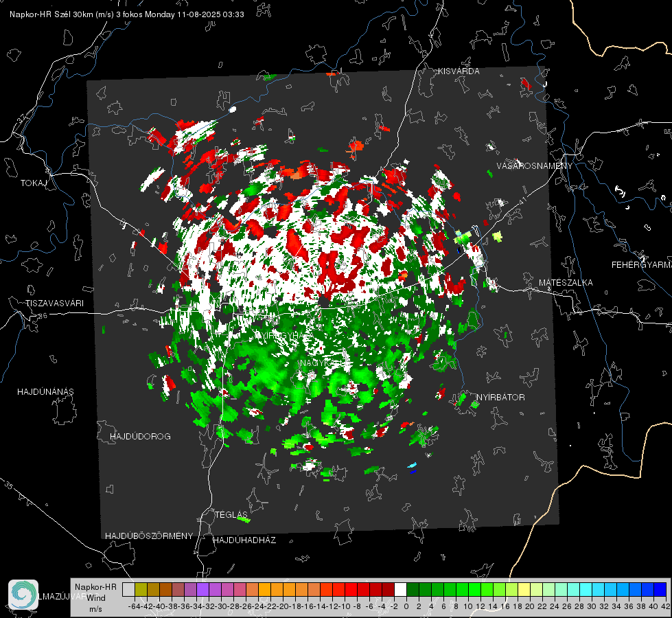The height and width of the screenshot is (618, 672).
Task: Click road number 36 near Tiszavasvári
Action: pyautogui.click(x=43, y=316)
